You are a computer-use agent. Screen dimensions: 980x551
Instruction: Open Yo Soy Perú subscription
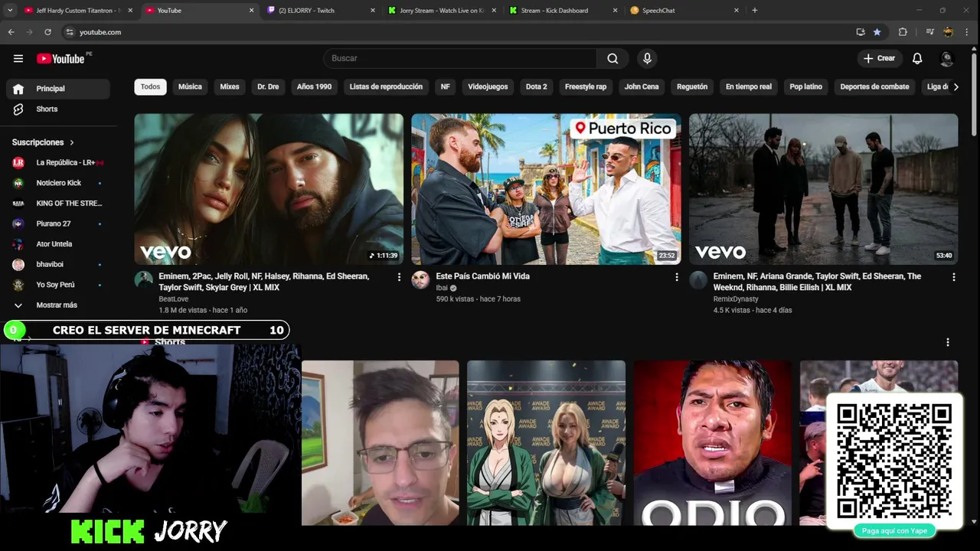(x=58, y=285)
